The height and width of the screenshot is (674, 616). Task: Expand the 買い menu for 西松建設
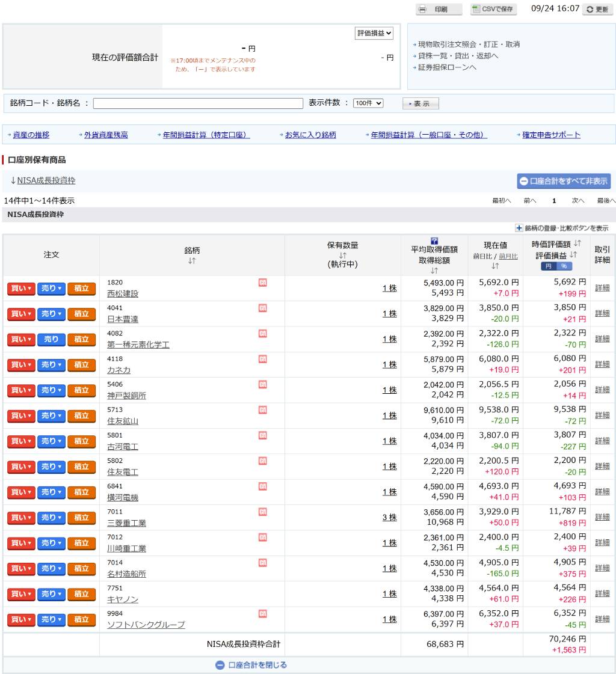point(21,289)
